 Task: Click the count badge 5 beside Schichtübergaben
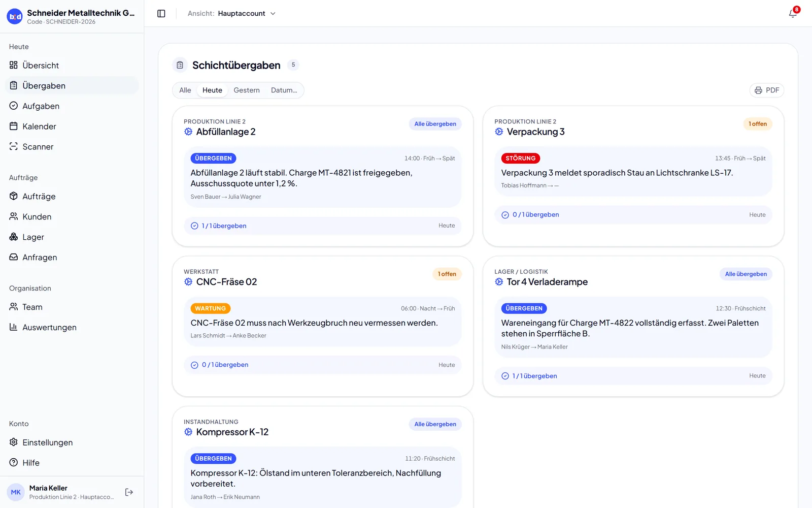coord(293,65)
